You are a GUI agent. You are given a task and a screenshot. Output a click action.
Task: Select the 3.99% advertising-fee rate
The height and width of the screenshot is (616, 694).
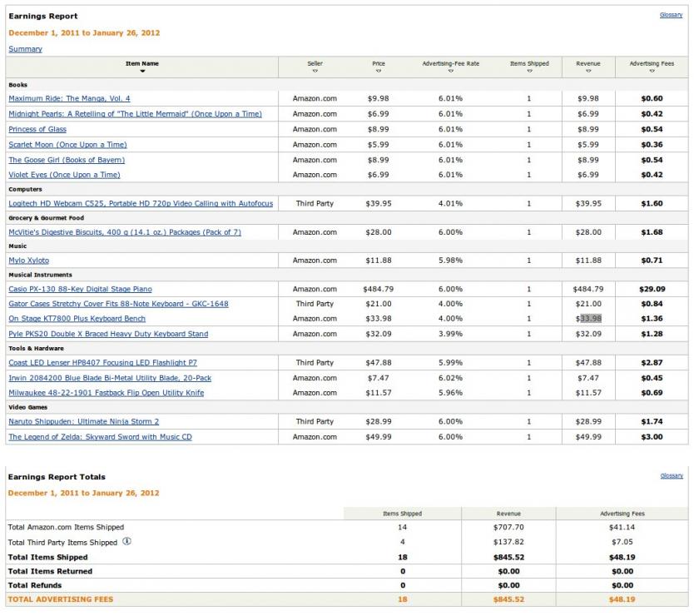(x=450, y=334)
